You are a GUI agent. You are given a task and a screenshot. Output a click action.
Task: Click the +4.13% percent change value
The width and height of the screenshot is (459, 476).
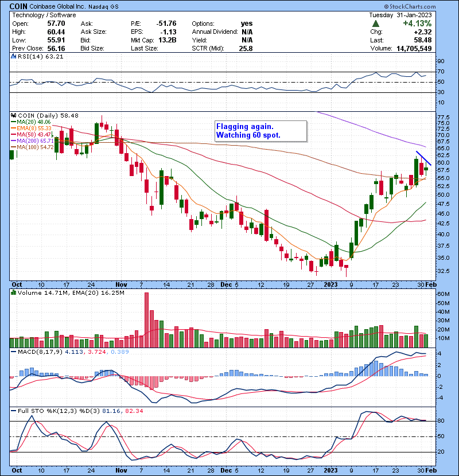coord(417,24)
